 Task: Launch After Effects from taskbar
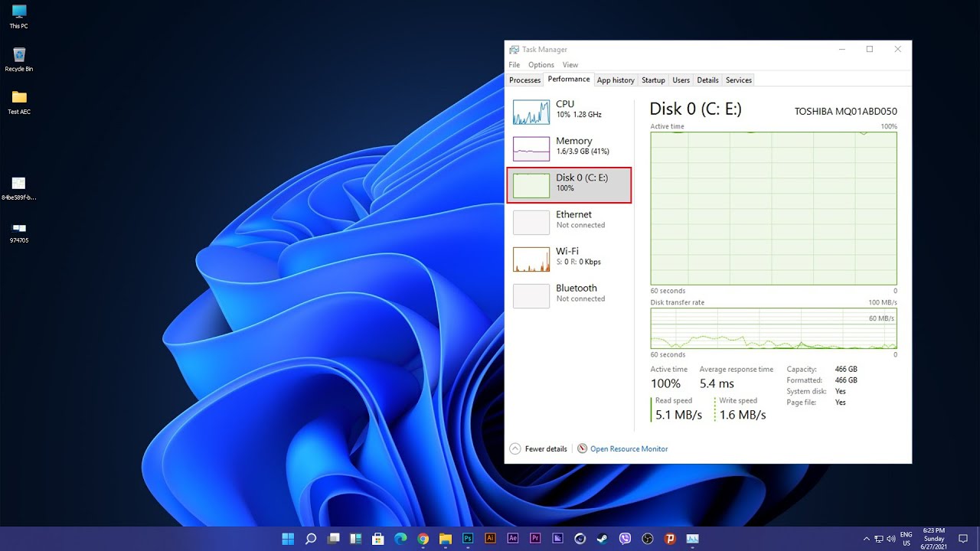point(513,539)
